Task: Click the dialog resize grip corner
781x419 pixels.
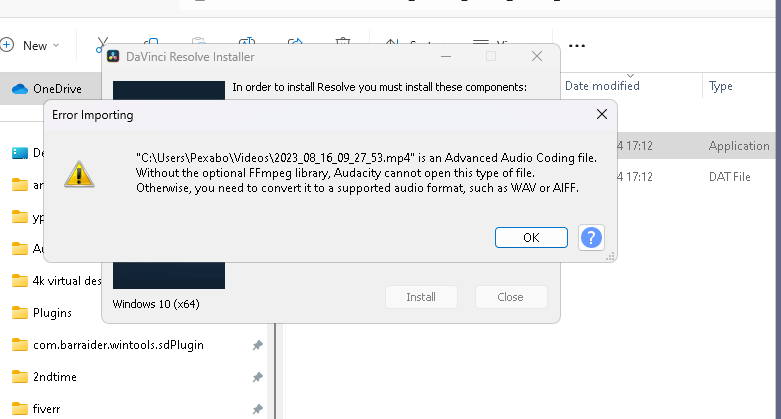Action: (x=610, y=256)
